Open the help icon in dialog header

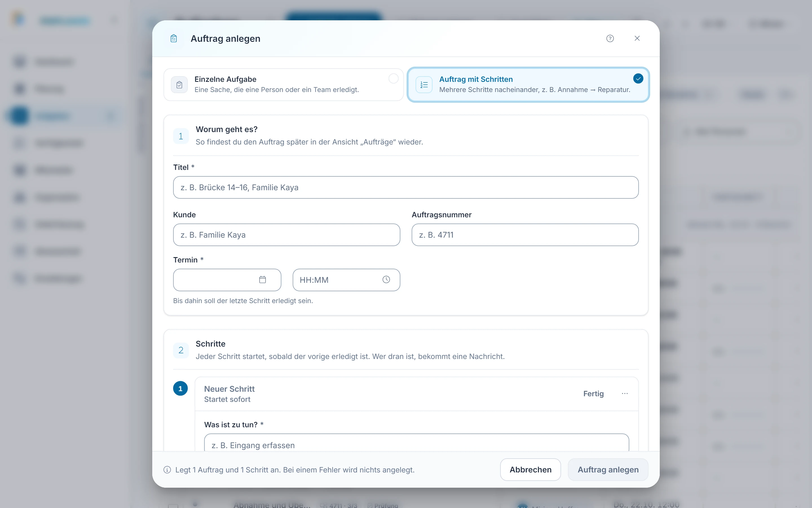[610, 38]
